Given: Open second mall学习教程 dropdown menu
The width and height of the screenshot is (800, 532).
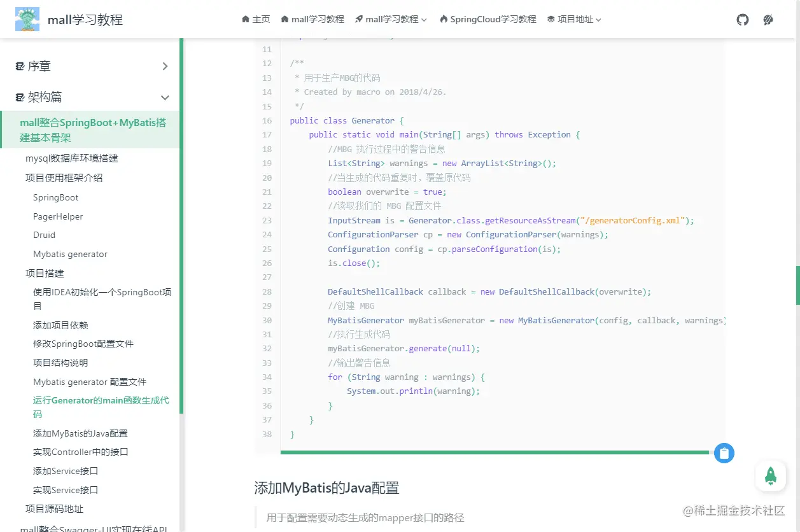Looking at the screenshot, I should pyautogui.click(x=391, y=19).
